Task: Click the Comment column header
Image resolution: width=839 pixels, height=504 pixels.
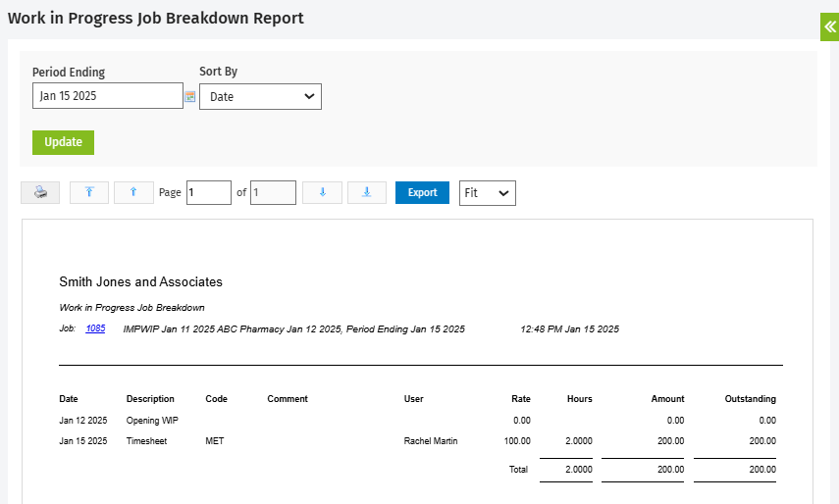Action: (x=288, y=399)
